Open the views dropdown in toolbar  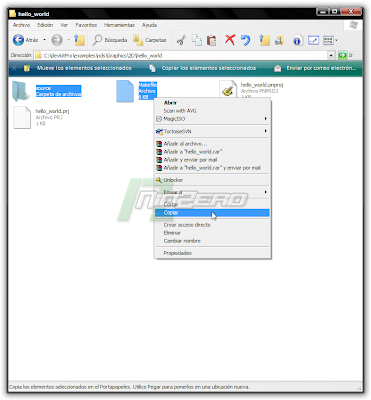coord(330,40)
